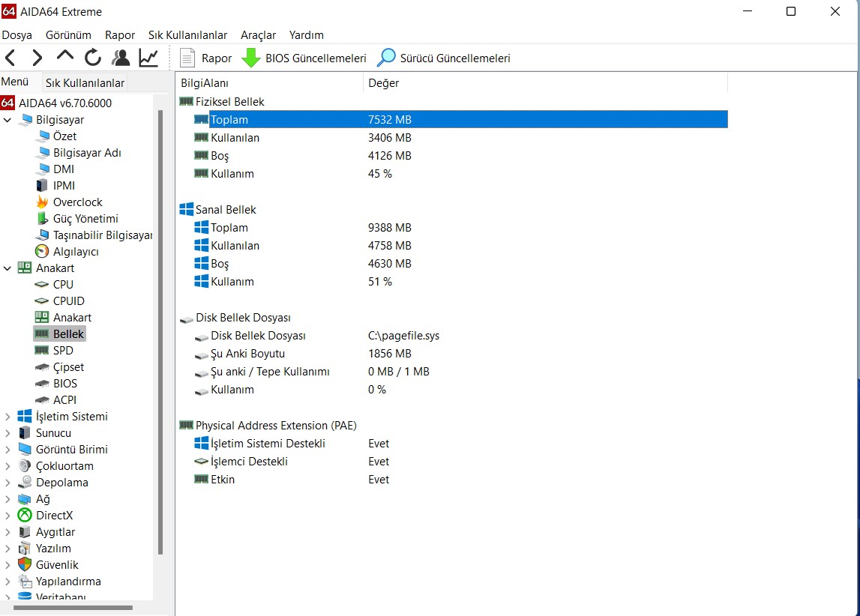860x616 pixels.
Task: Open the BIOS tree icon in the sidebar
Action: (x=42, y=383)
